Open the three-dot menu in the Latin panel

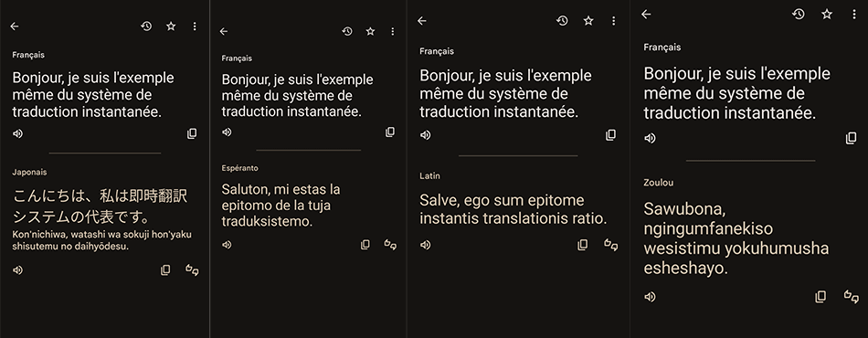pos(613,21)
